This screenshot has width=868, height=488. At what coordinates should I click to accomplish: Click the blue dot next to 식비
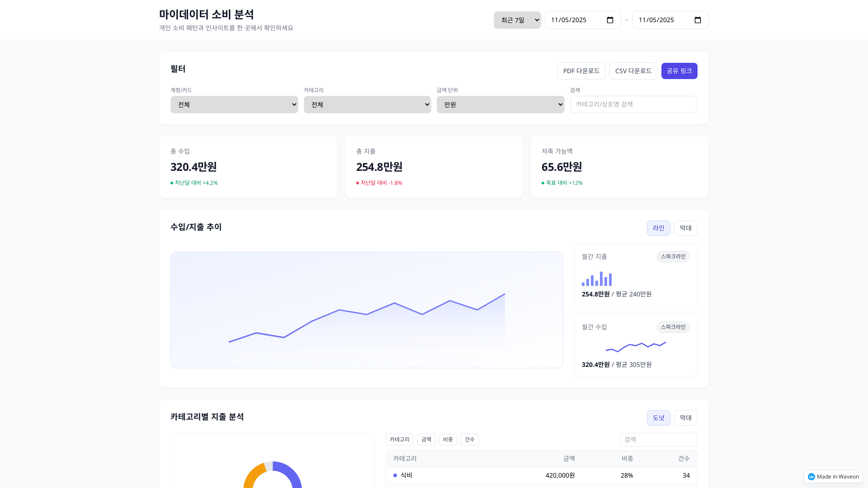tap(394, 475)
